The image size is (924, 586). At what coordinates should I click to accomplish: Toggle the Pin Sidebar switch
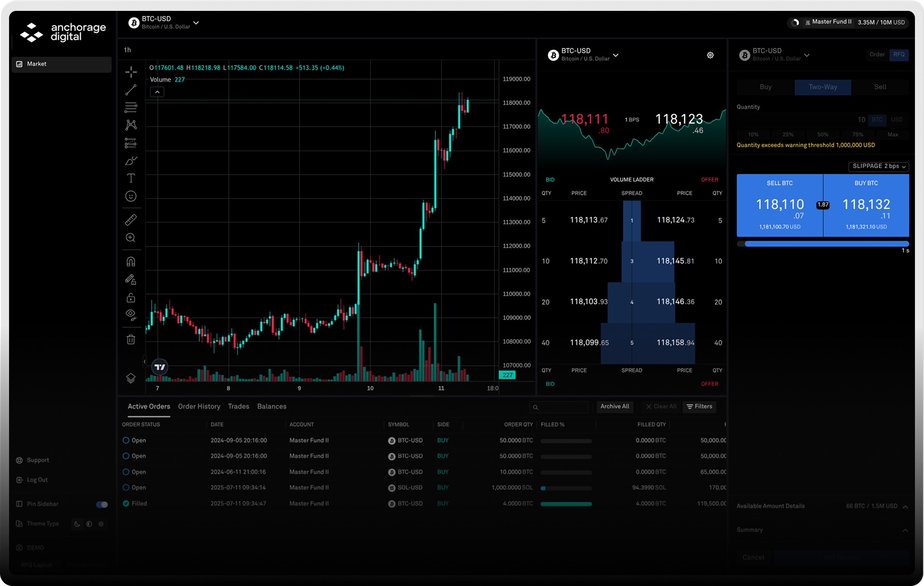[x=102, y=504]
